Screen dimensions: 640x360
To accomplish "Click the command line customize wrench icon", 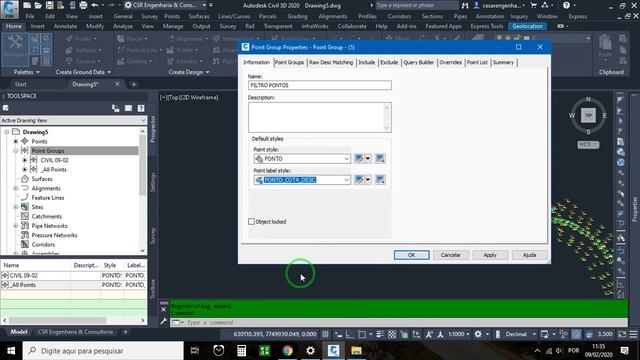I will pos(164,322).
